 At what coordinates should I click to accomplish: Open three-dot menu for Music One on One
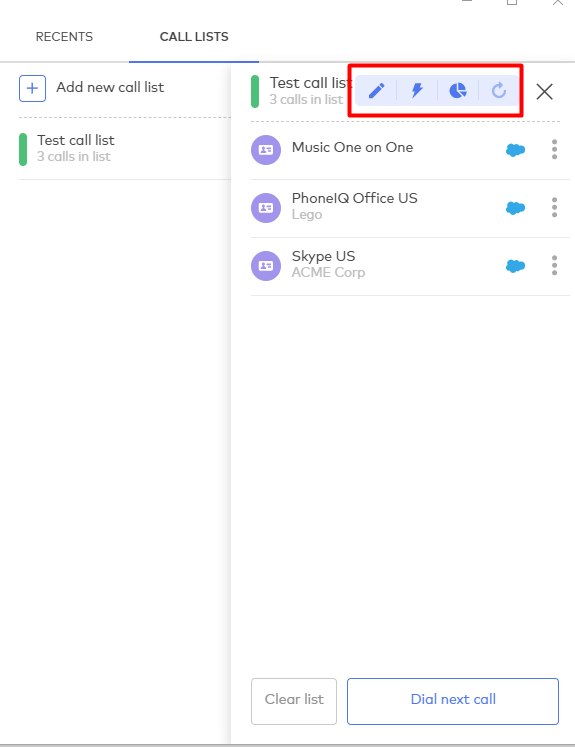555,150
